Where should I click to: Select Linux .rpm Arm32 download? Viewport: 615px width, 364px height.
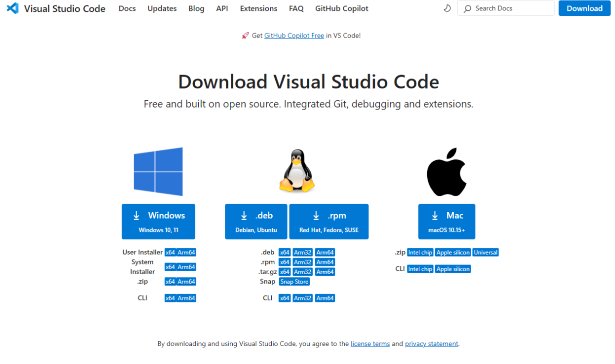click(x=302, y=262)
